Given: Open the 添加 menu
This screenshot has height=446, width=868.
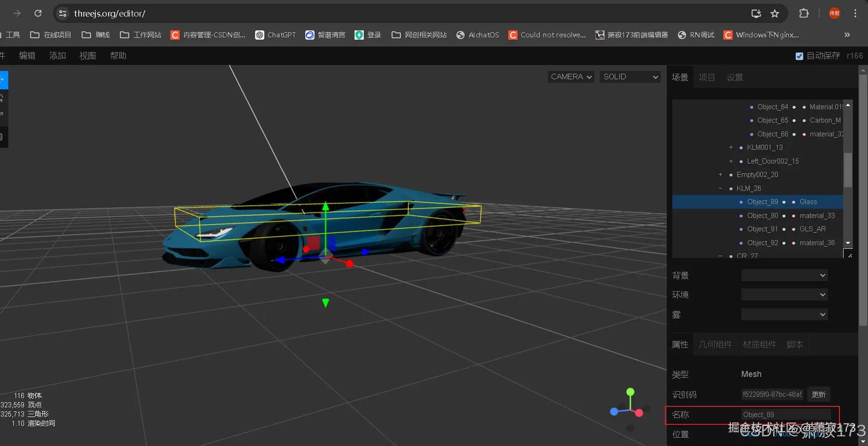Looking at the screenshot, I should (58, 56).
